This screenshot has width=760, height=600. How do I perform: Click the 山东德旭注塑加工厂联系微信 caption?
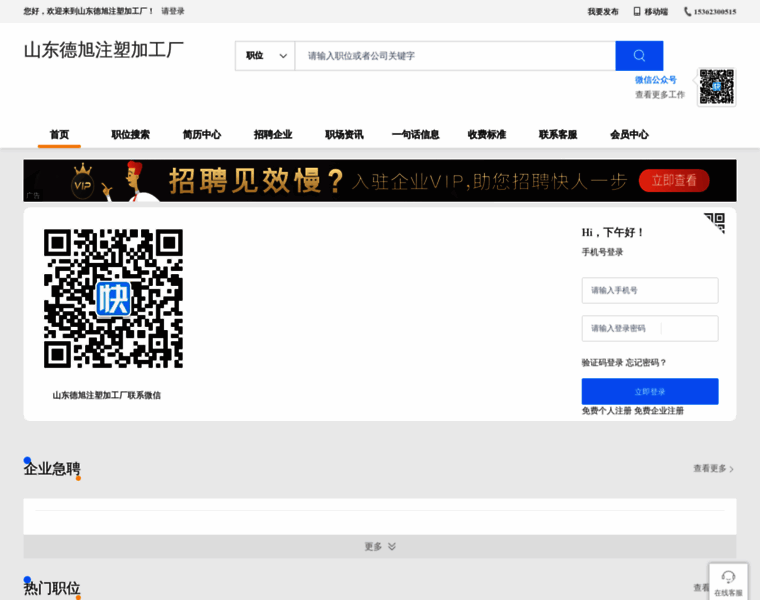[x=107, y=395]
